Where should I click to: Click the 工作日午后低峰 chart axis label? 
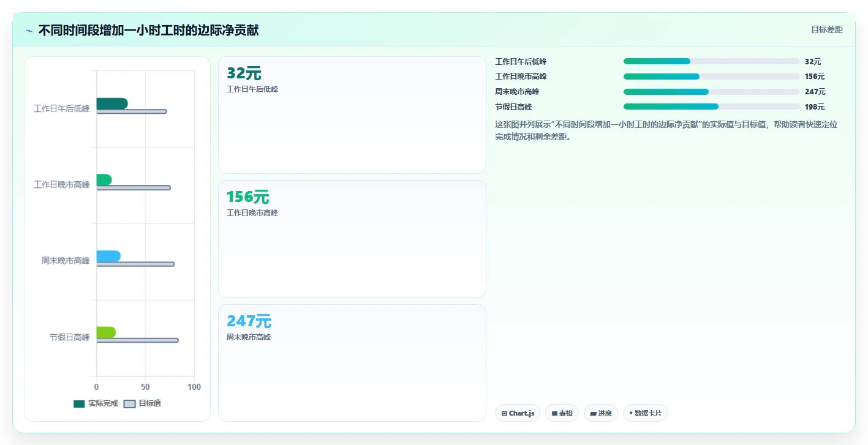(x=62, y=108)
